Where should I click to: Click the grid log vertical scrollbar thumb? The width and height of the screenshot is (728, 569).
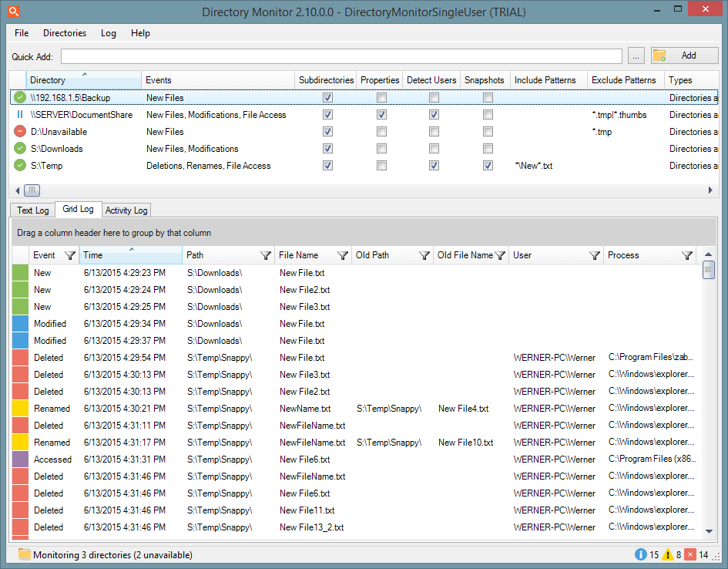(709, 270)
